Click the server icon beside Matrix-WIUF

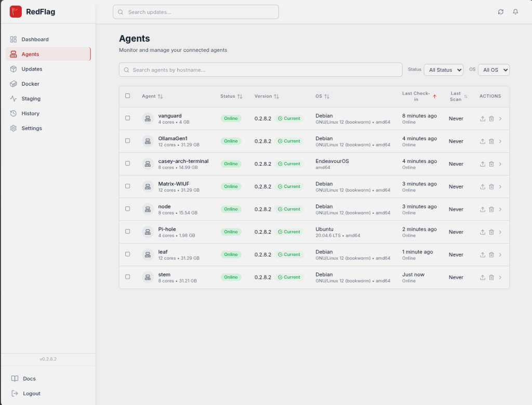tap(148, 186)
